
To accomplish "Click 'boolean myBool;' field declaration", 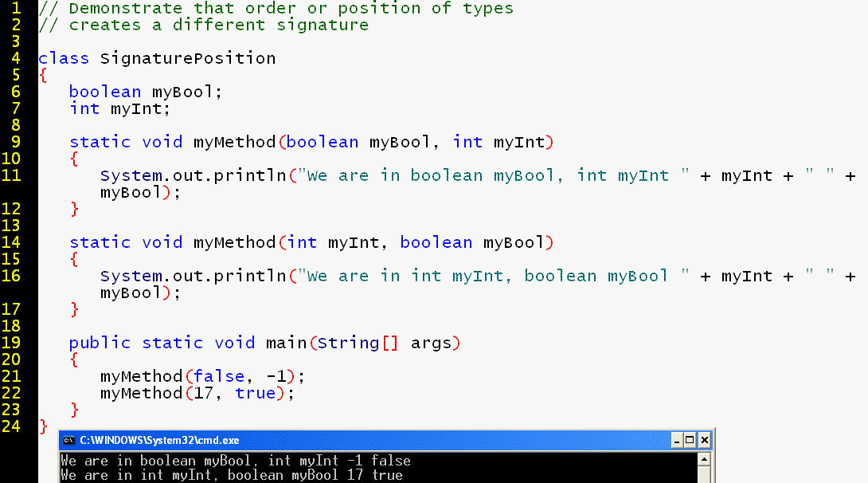I will [146, 92].
